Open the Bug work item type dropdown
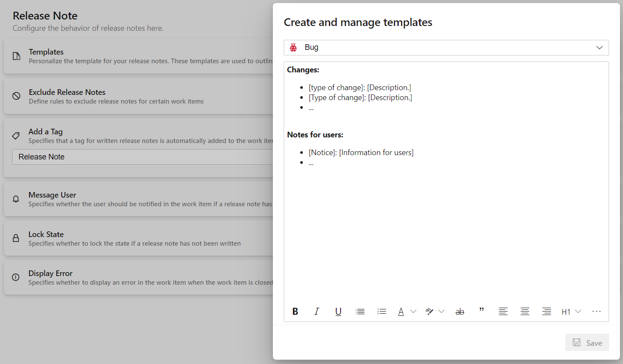 coord(446,48)
